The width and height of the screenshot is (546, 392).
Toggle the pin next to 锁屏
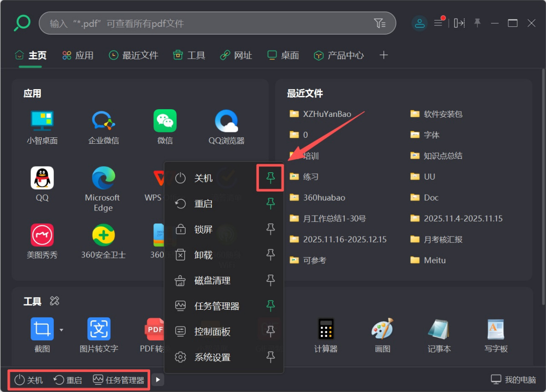pyautogui.click(x=270, y=229)
